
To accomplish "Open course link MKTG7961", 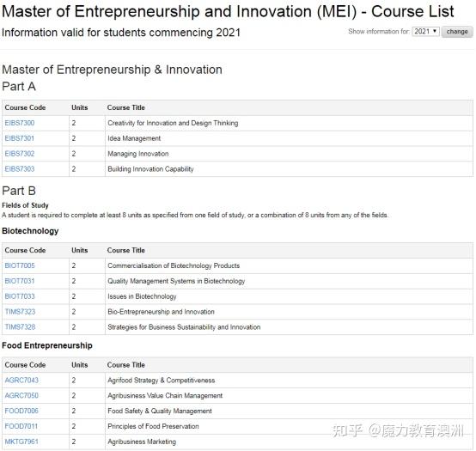I will [21, 442].
